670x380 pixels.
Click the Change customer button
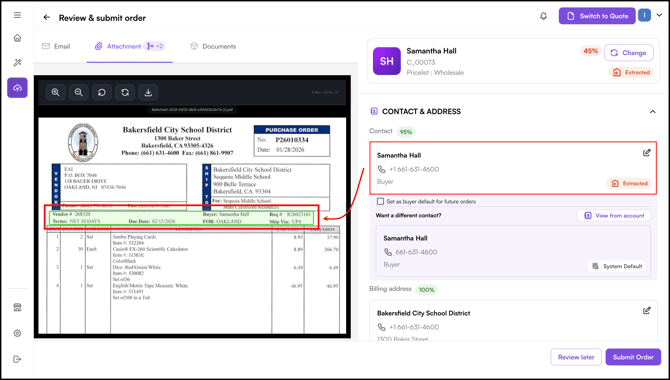pos(629,53)
